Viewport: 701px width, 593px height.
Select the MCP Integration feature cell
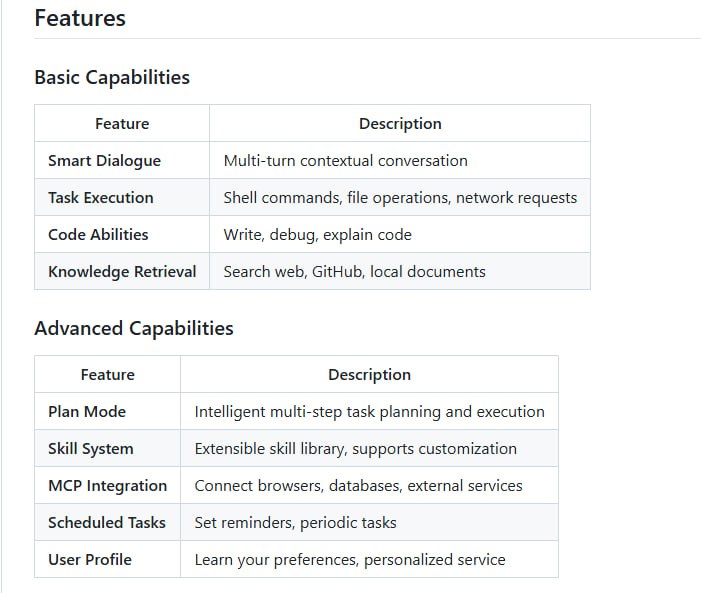point(108,485)
